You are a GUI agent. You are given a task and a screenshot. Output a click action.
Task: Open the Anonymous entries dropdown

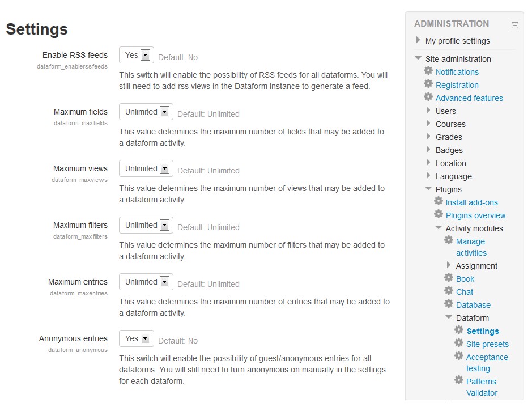point(137,338)
